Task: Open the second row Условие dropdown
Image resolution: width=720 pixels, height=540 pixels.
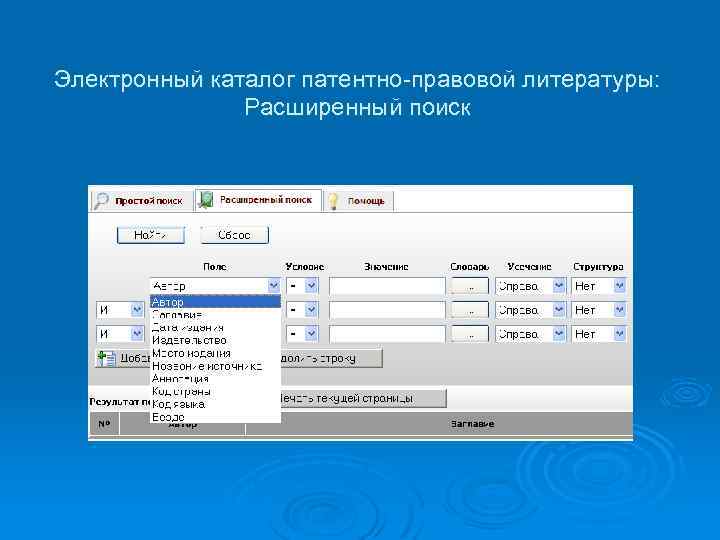Action: (x=302, y=310)
